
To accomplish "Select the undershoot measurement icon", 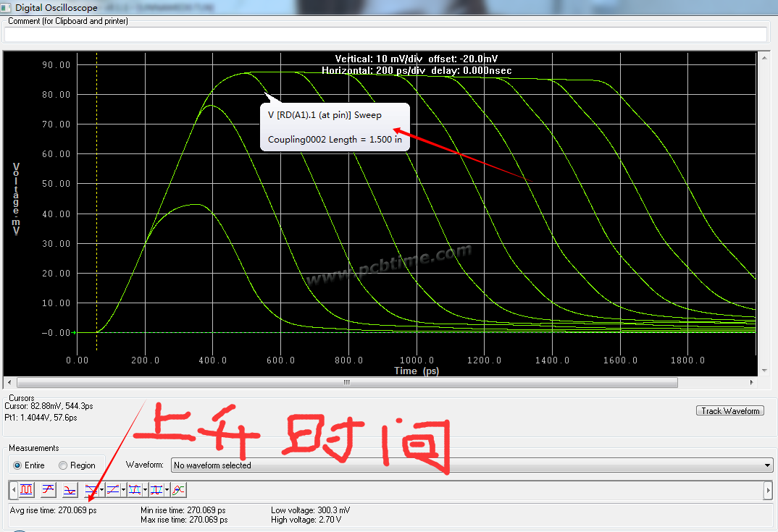I will click(x=70, y=490).
